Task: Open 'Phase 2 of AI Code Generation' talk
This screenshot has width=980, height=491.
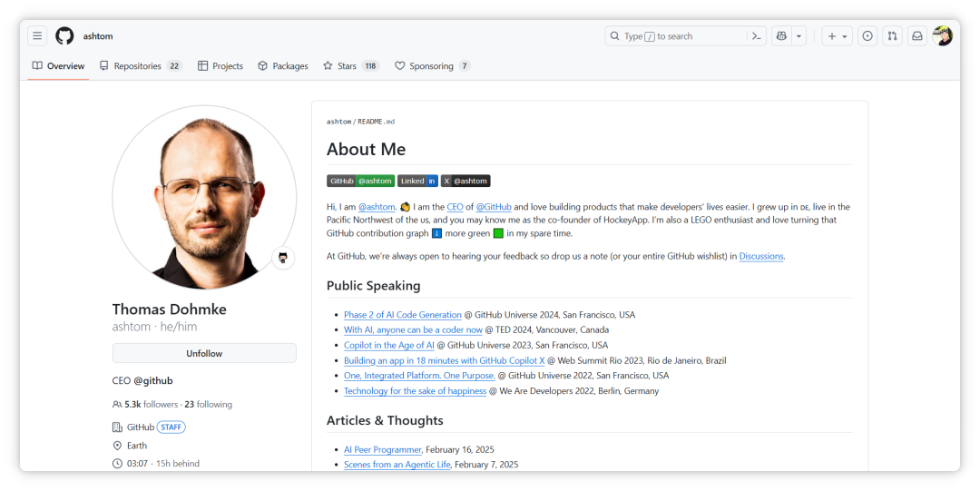Action: pos(403,315)
